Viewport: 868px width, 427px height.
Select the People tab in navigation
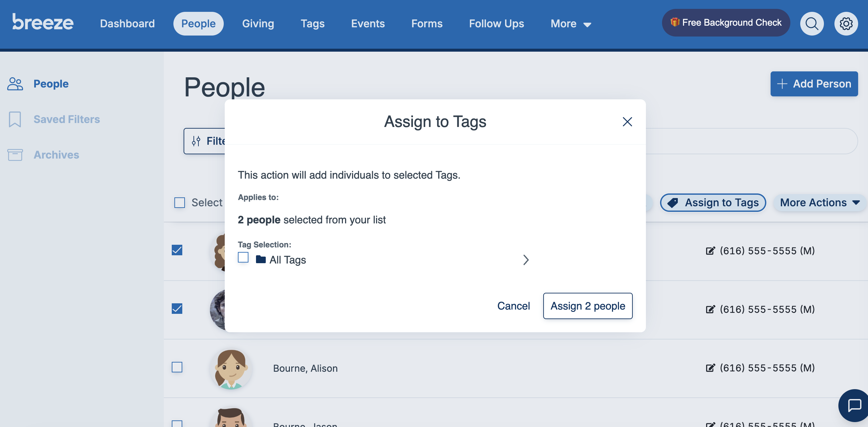(x=198, y=24)
